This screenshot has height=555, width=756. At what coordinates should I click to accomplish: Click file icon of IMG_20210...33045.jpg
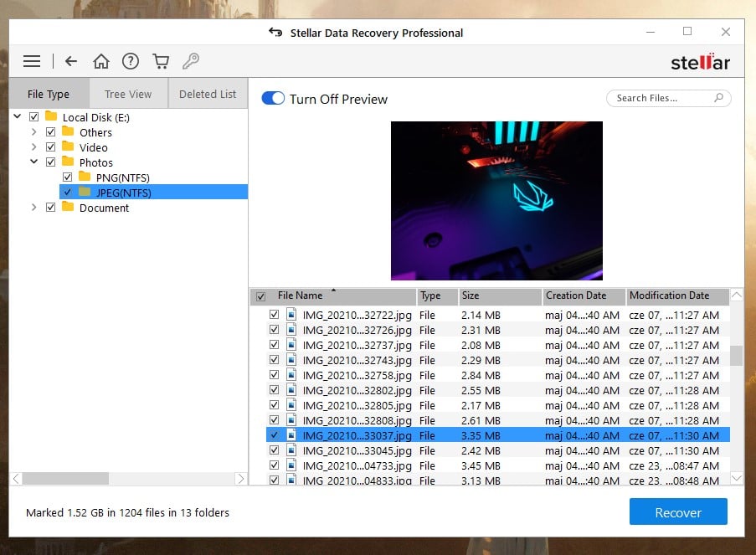[x=291, y=450]
